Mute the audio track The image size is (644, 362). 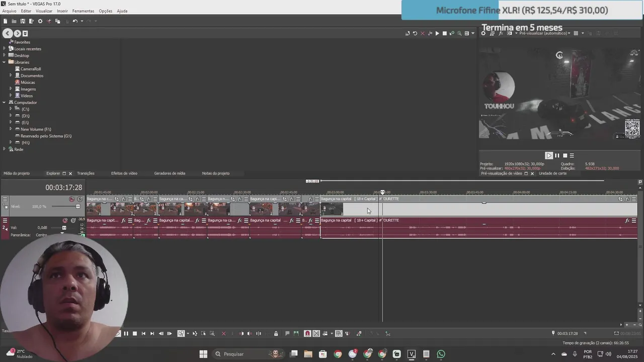(x=65, y=221)
